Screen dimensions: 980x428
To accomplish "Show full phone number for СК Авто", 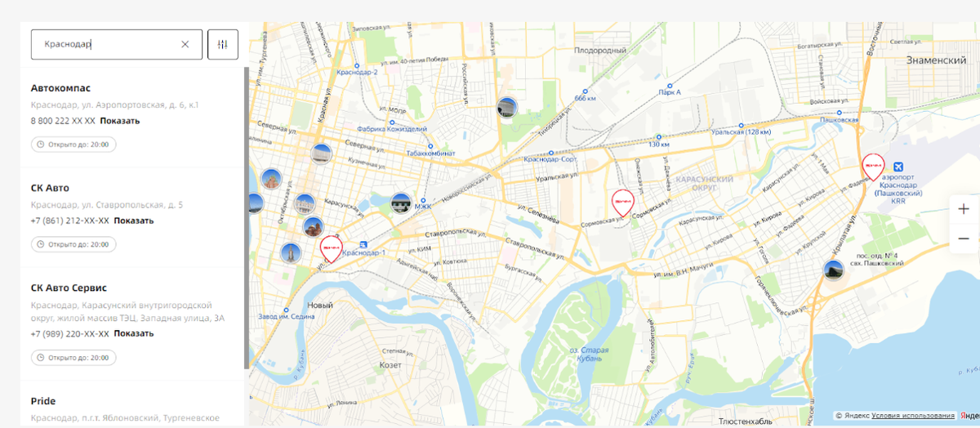I will [134, 221].
